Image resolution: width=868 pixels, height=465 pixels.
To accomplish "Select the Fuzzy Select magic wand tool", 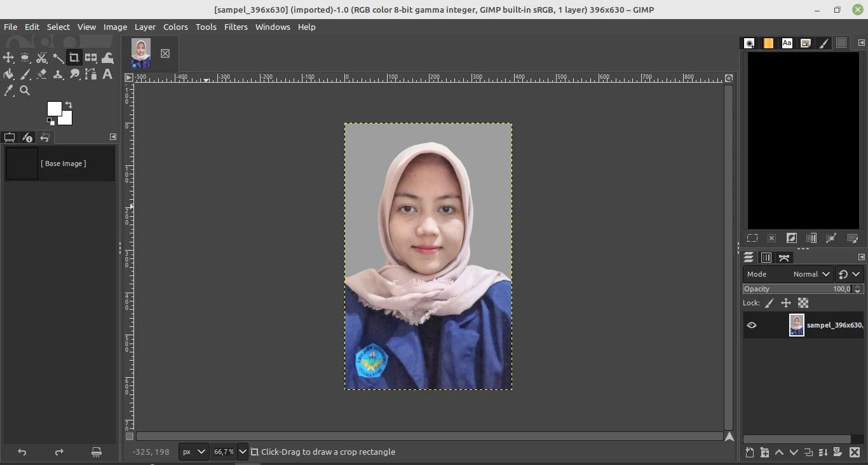I will [58, 58].
